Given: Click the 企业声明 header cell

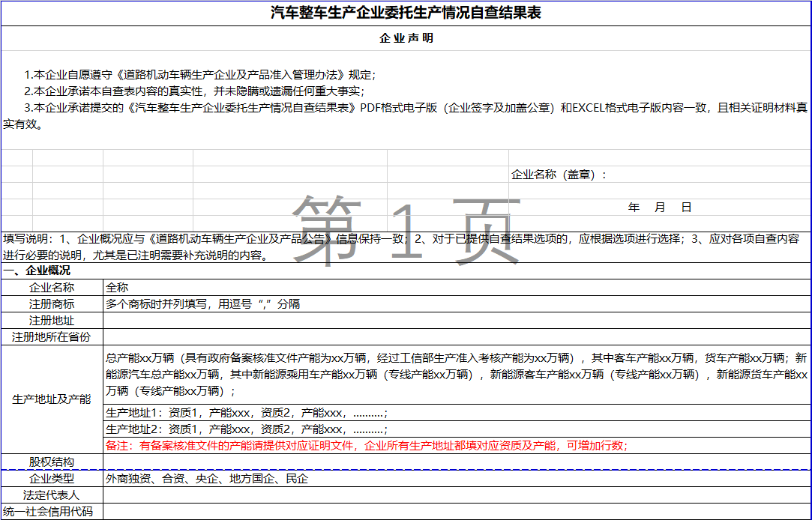Looking at the screenshot, I should point(406,38).
